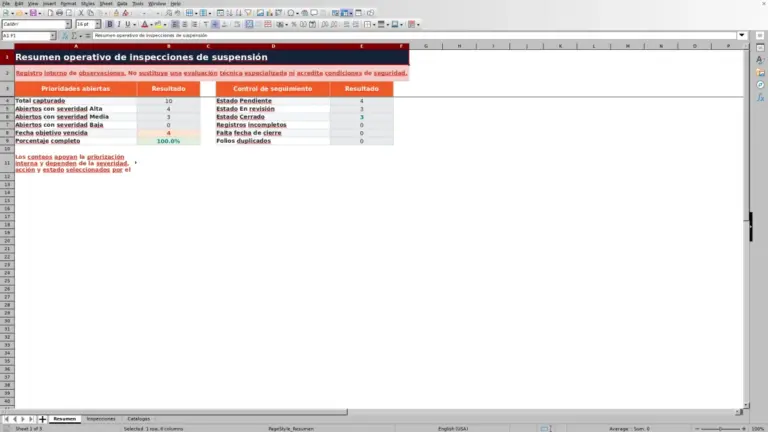Click the Export as PDF icon

(x=50, y=13)
